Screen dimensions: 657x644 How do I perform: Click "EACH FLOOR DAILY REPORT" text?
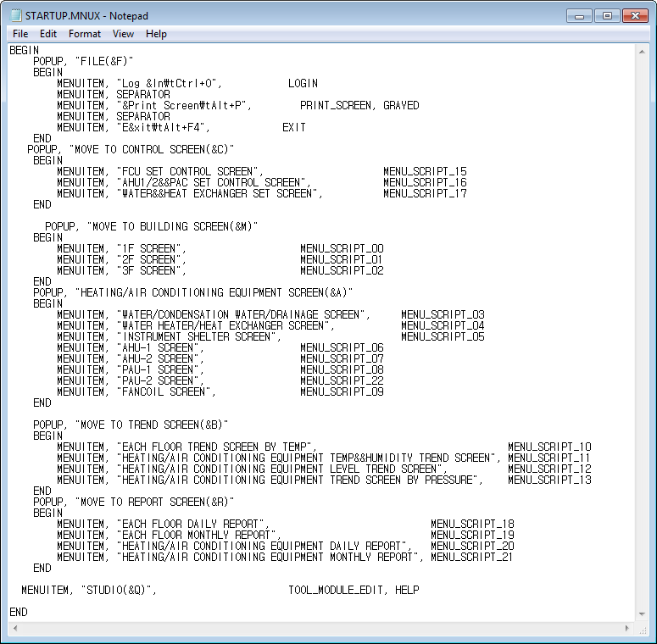(190, 525)
